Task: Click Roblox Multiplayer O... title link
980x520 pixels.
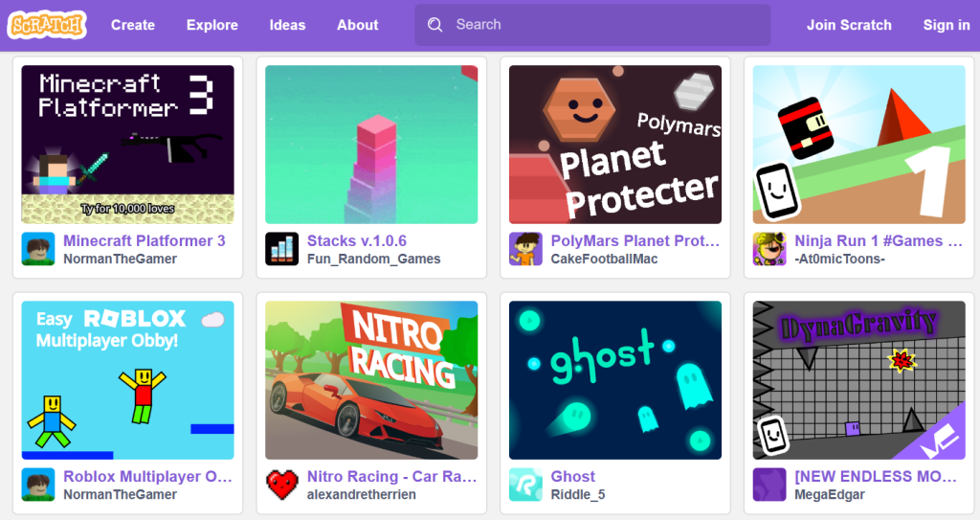Action: point(148,477)
